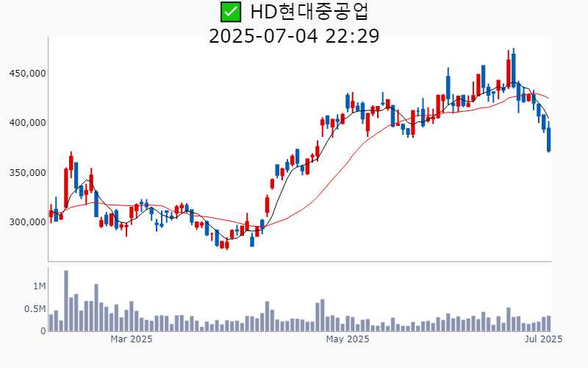Click the 0.5M volume axis label
The width and height of the screenshot is (588, 368).
(x=35, y=309)
